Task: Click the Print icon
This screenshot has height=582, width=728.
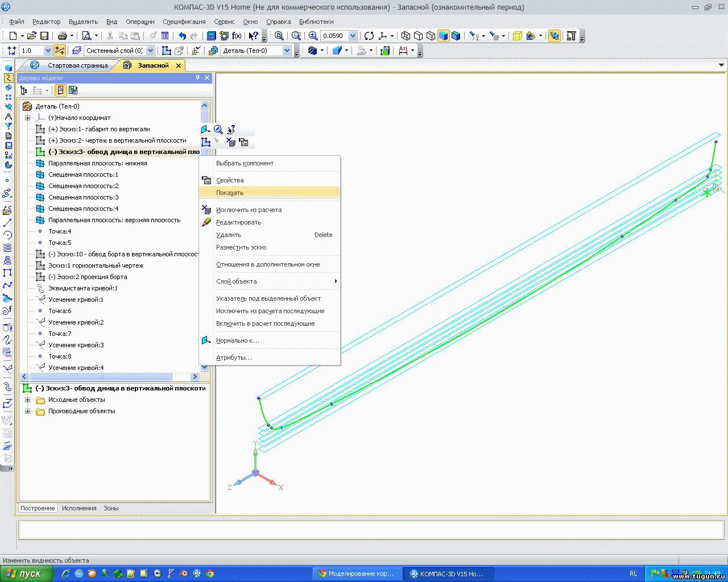Action: pos(62,36)
